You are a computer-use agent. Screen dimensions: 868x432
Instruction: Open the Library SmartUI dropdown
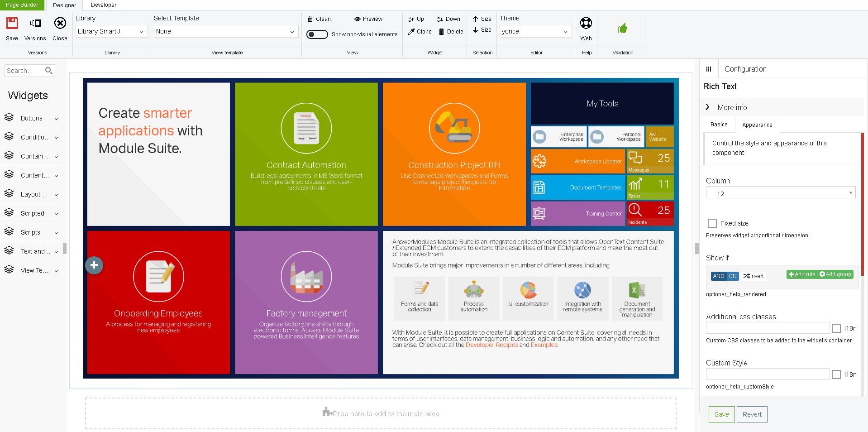pos(111,31)
